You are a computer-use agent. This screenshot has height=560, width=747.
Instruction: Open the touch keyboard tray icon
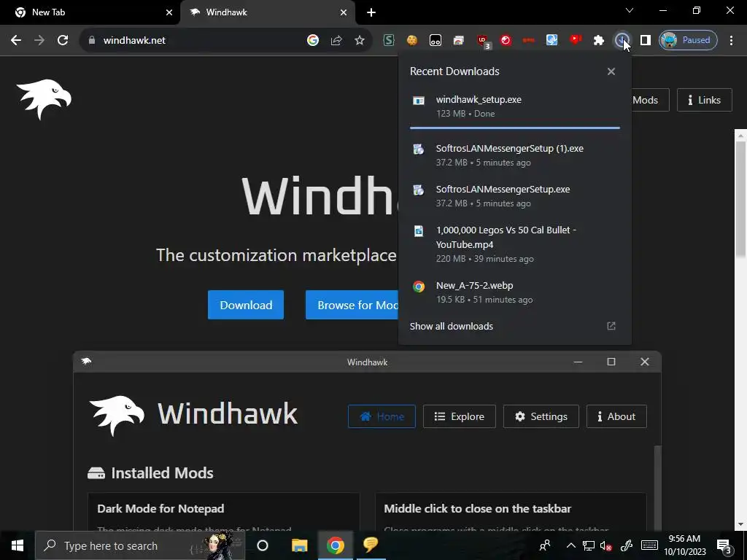click(x=649, y=545)
